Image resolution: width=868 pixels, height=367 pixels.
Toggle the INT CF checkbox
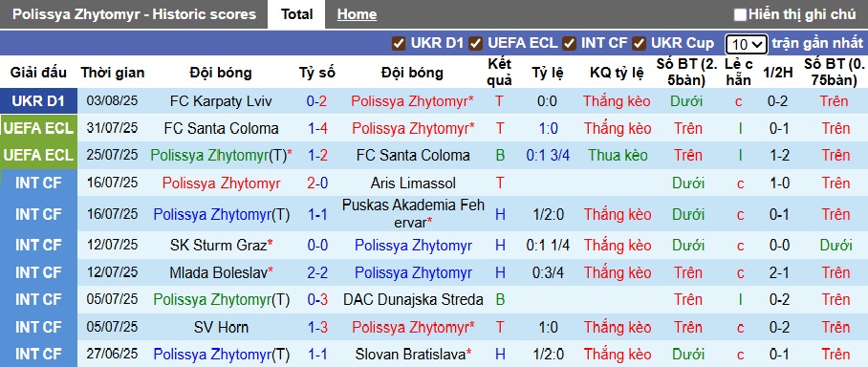coord(569,44)
